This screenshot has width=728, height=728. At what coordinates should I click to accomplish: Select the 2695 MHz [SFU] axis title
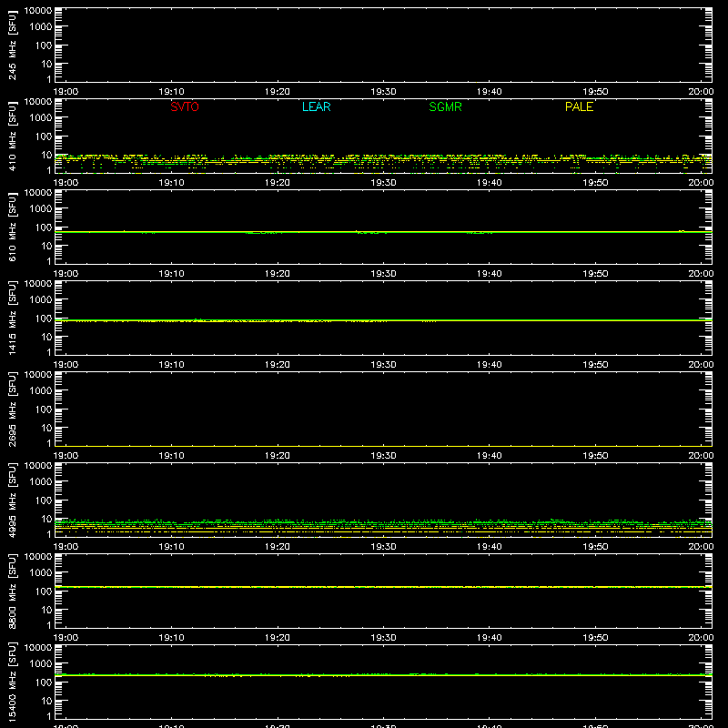tap(12, 409)
